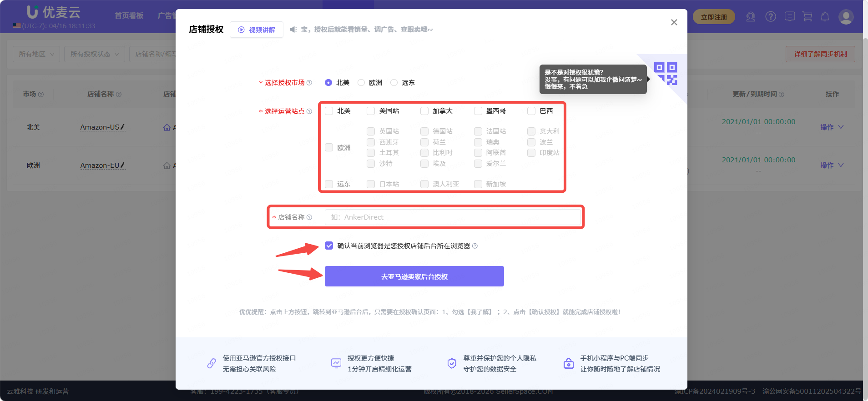
Task: Click the chart icon beside 授权更方便快捷
Action: click(336, 363)
